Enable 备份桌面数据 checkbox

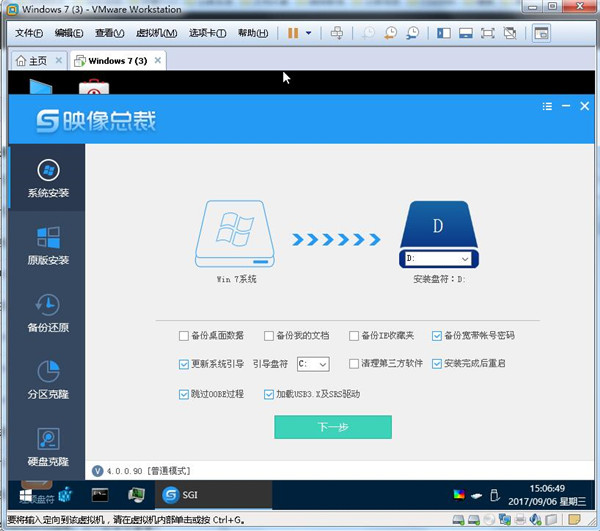(184, 336)
